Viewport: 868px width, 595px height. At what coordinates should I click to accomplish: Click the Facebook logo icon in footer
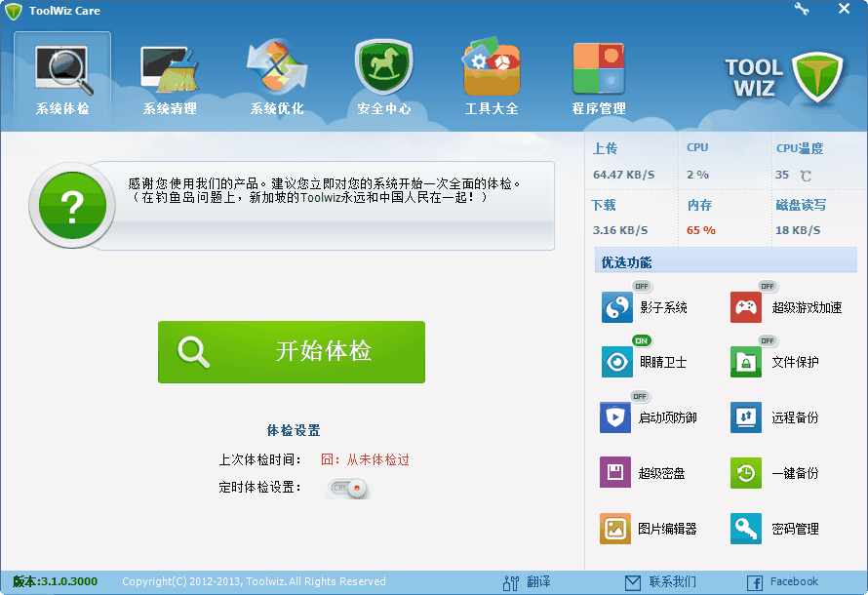point(755,583)
